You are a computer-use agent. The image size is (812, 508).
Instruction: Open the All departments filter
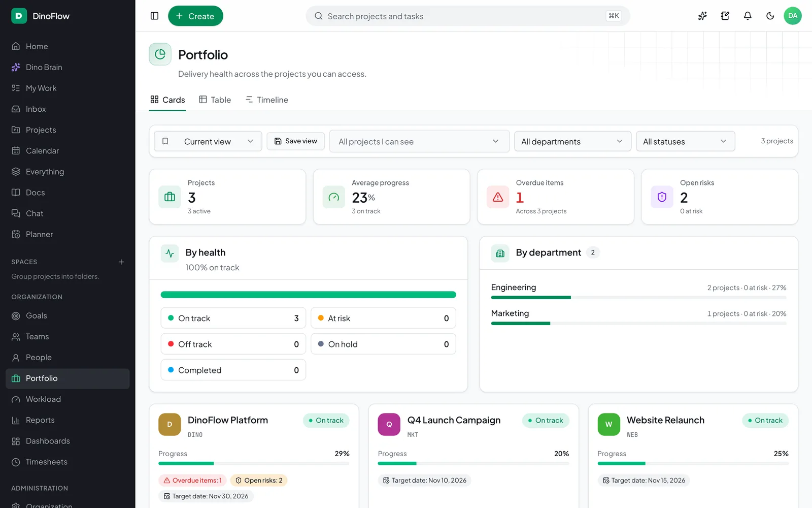pos(572,141)
